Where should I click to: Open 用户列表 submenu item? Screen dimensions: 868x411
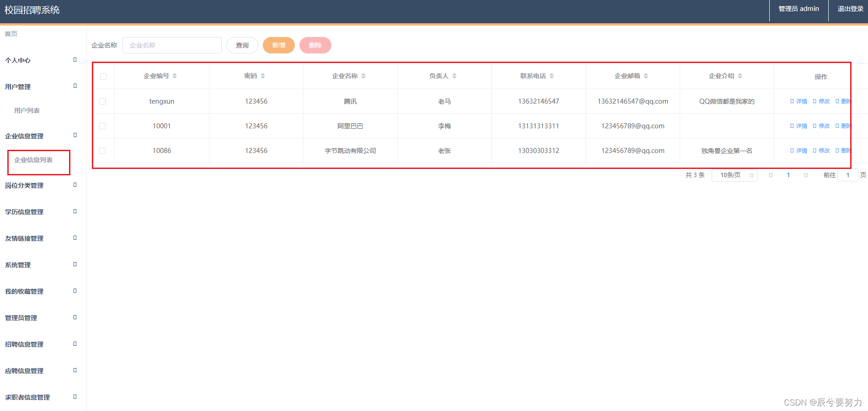tap(27, 111)
